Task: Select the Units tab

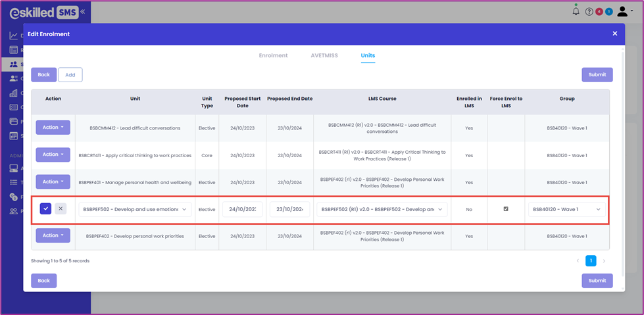Action: click(x=368, y=55)
